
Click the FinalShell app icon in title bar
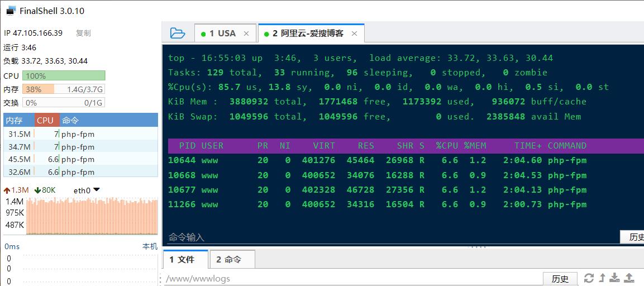pos(11,11)
